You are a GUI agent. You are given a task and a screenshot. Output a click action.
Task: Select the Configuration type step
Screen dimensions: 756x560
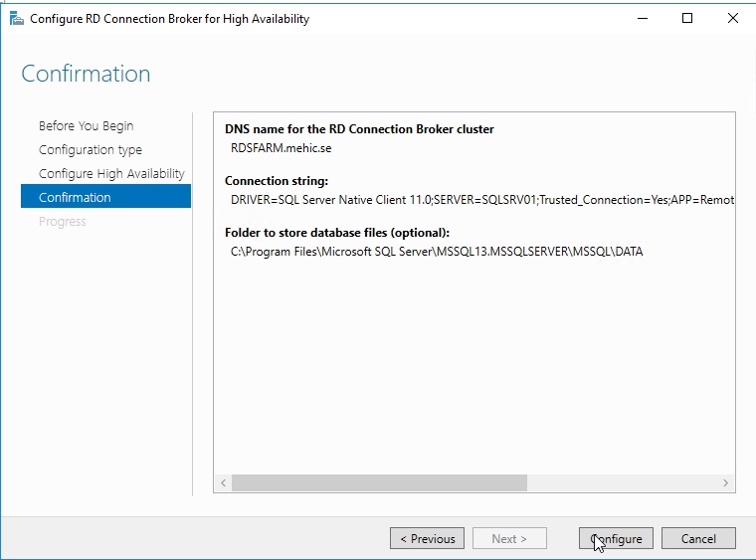tap(91, 150)
